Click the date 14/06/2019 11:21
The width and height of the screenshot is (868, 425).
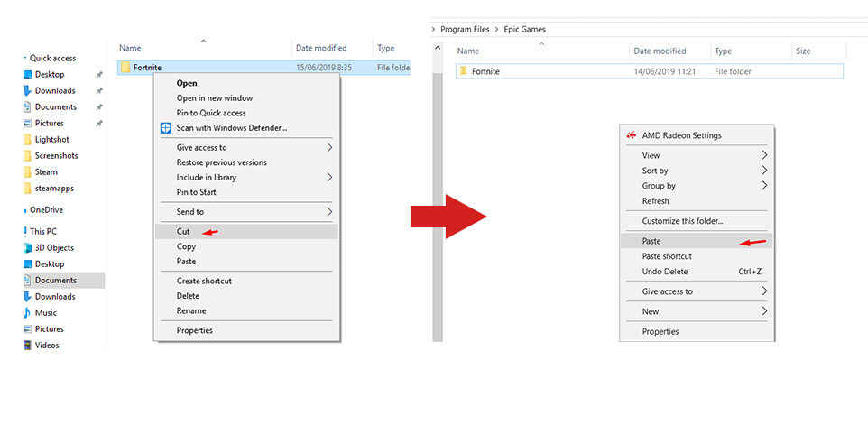665,71
